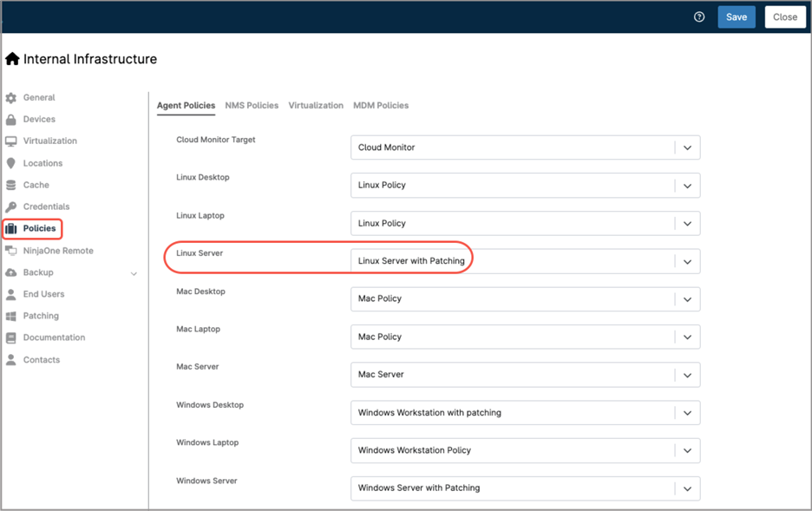Image resolution: width=812 pixels, height=511 pixels.
Task: Open the Mac Server policy dropdown
Action: tap(684, 375)
